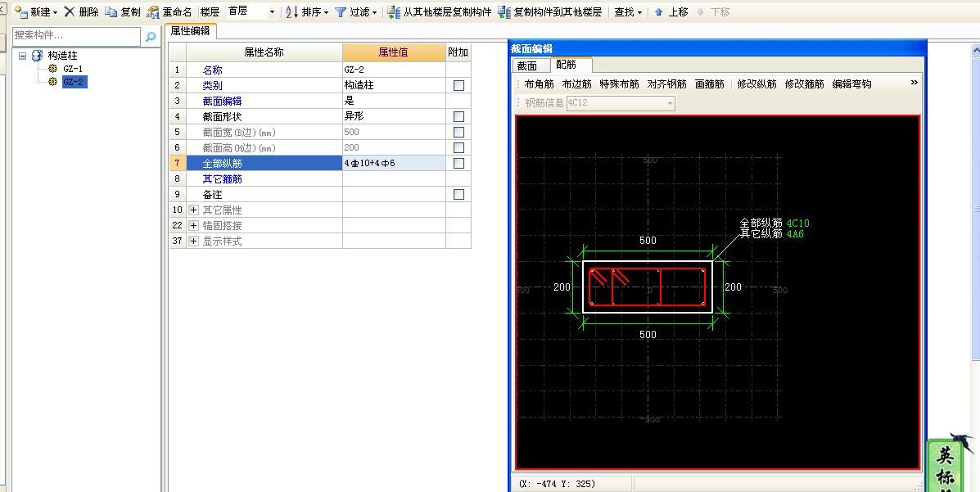Open the 新建 dropdown arrow
980x492 pixels.
pos(55,12)
